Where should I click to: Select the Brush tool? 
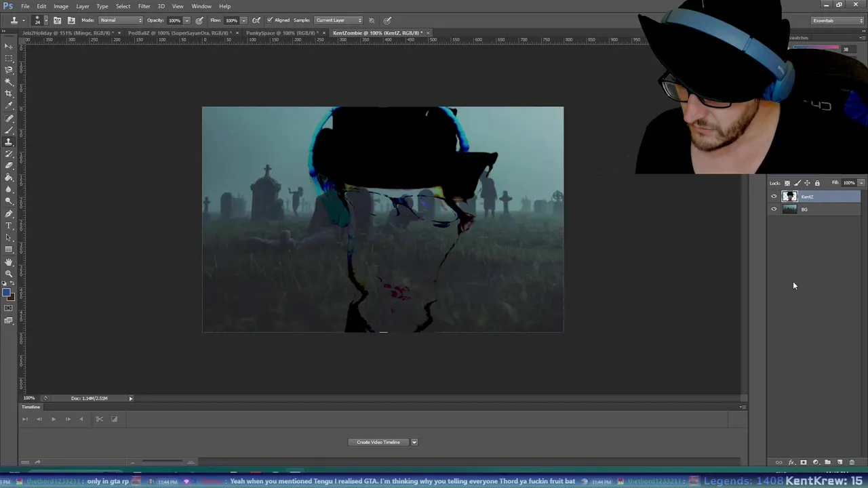pyautogui.click(x=9, y=130)
